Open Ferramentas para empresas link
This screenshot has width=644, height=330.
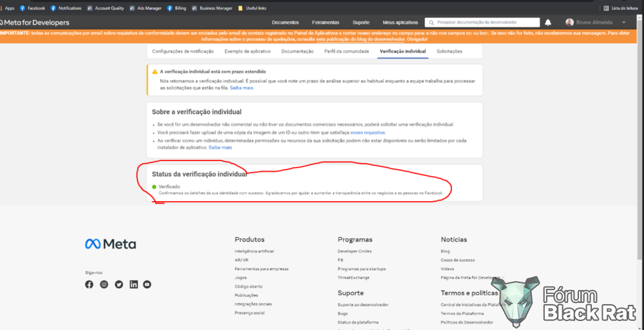(x=261, y=269)
